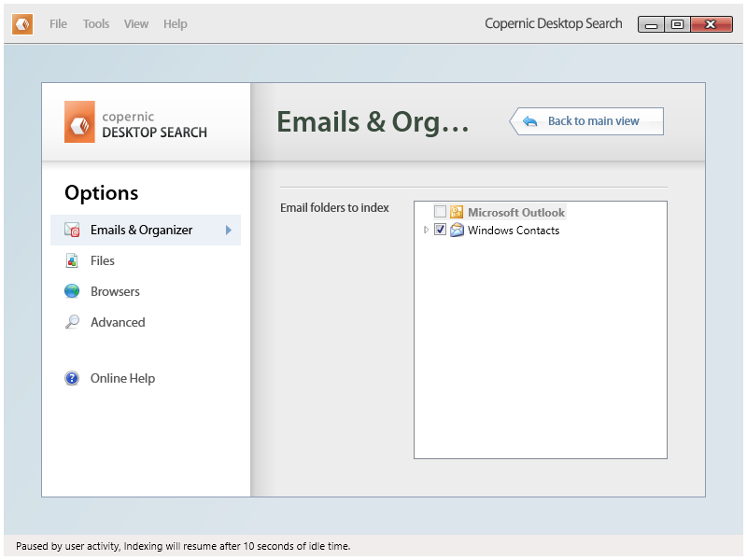Click the Copernic Desktop Search logo icon
747x560 pixels.
pyautogui.click(x=79, y=122)
